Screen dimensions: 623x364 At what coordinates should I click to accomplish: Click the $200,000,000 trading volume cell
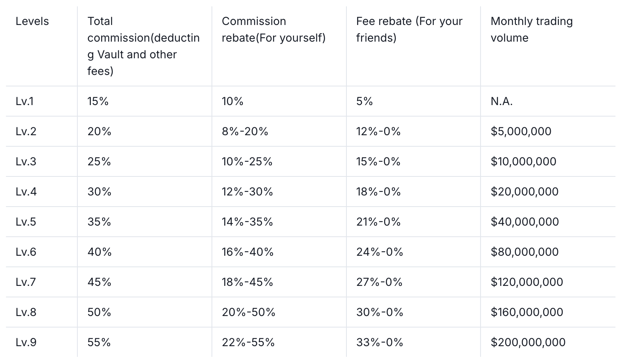coord(528,343)
